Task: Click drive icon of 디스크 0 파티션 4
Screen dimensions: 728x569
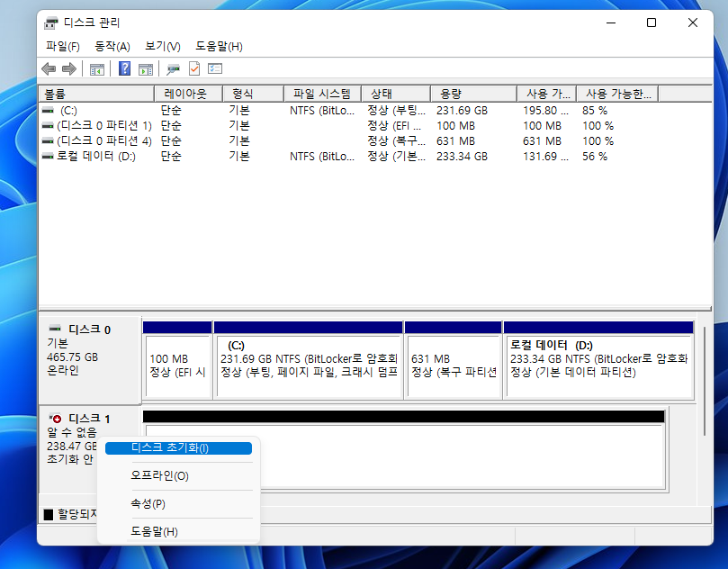Action: (x=48, y=141)
